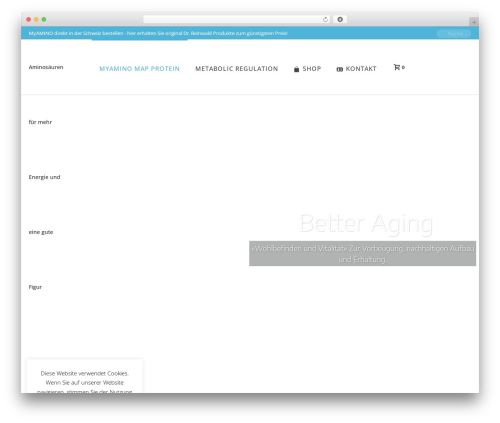Click the top banner MyAMINO announcement text
500x423 pixels.
coord(158,33)
